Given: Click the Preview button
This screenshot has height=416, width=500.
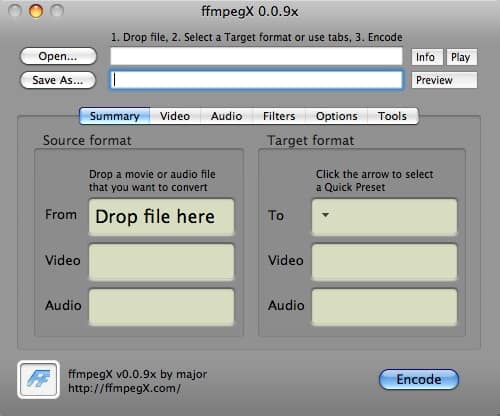Looking at the screenshot, I should click(x=444, y=80).
